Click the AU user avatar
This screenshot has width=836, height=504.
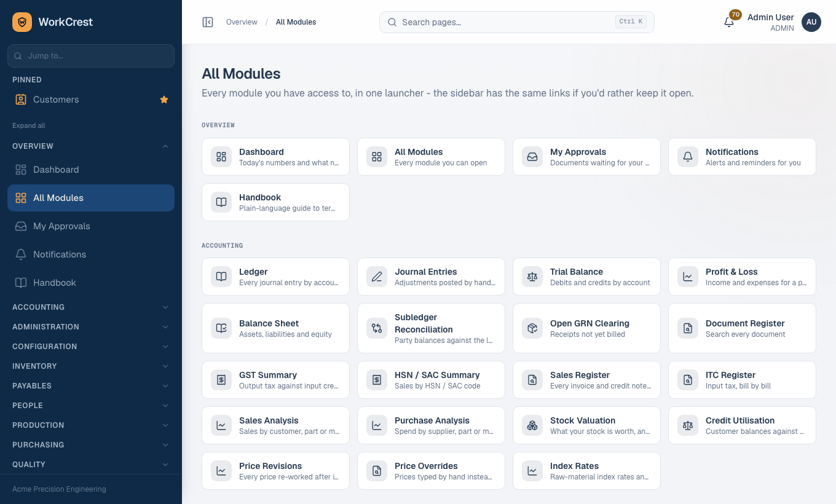click(x=811, y=22)
